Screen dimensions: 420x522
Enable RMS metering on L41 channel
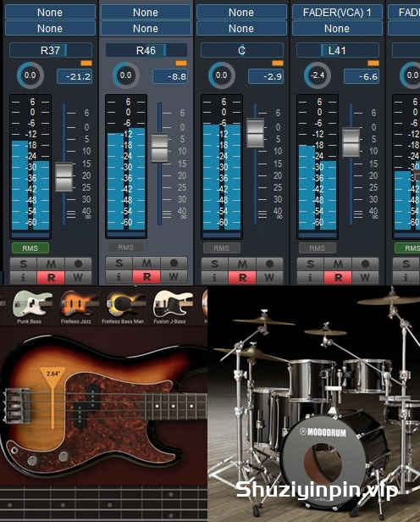pyautogui.click(x=318, y=248)
